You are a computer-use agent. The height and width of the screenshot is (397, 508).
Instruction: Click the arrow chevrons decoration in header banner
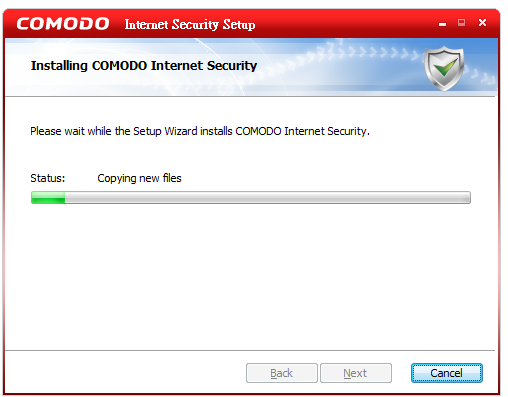370,53
